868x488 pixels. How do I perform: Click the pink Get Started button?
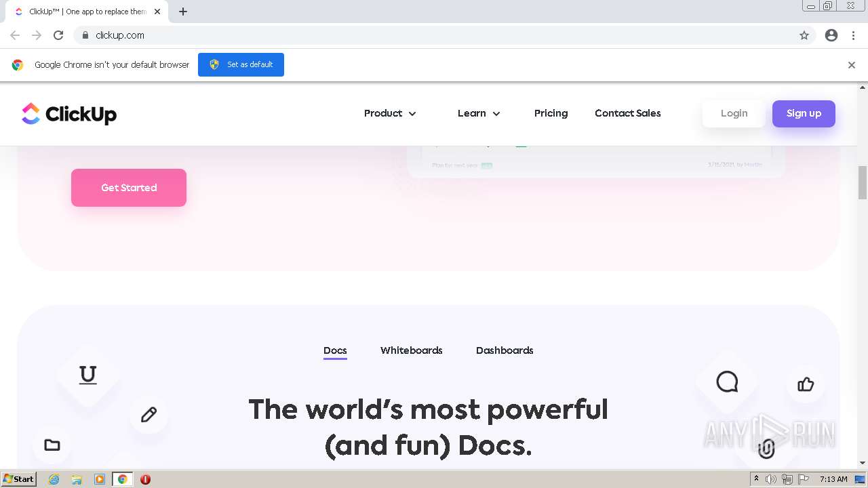click(129, 188)
